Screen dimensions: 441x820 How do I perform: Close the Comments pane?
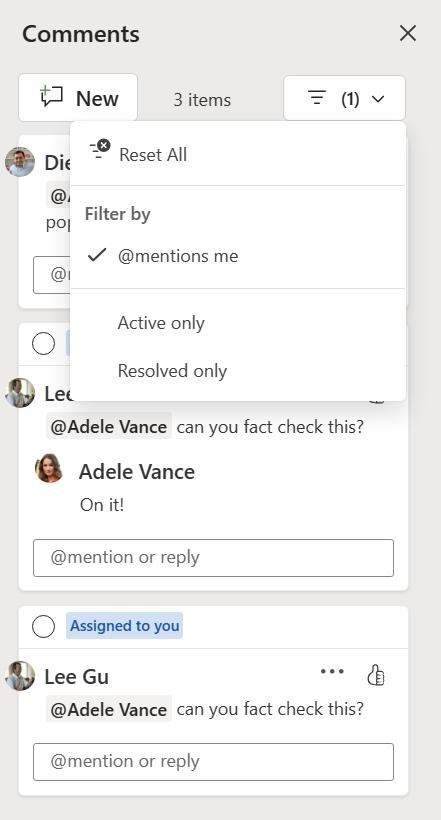[x=408, y=33]
